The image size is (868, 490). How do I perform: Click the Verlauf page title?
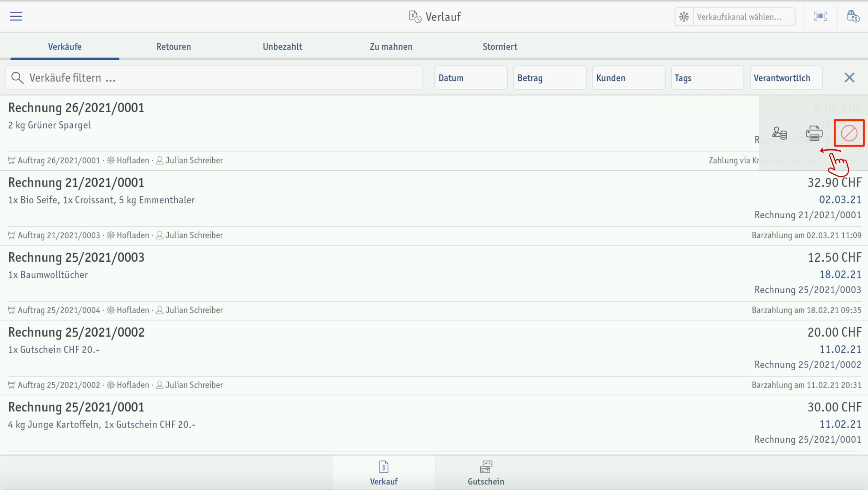pyautogui.click(x=443, y=16)
